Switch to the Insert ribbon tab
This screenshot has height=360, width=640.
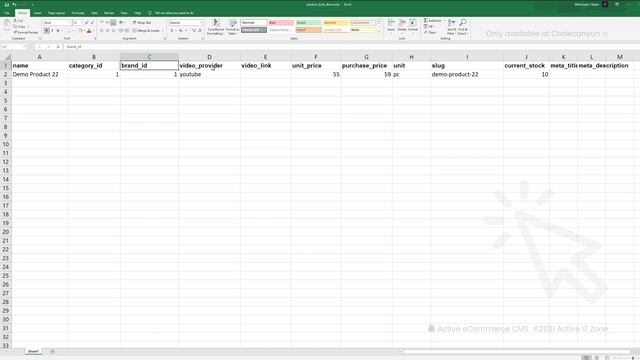click(37, 13)
